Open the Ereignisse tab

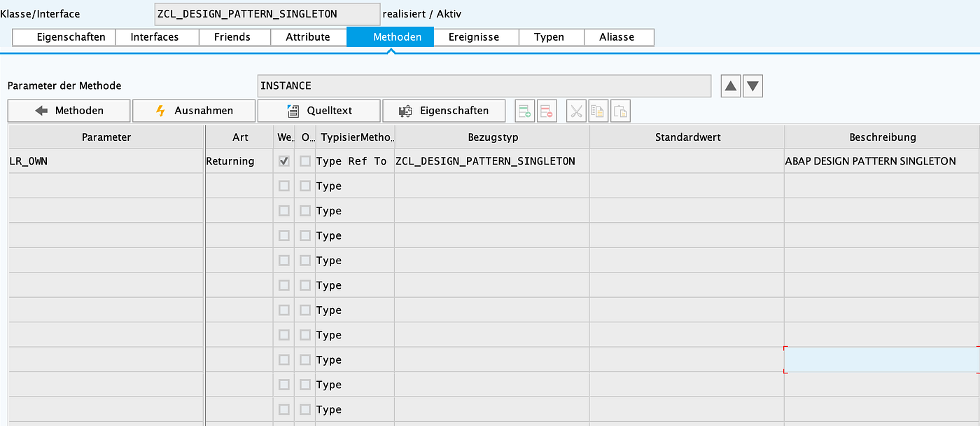(x=476, y=36)
